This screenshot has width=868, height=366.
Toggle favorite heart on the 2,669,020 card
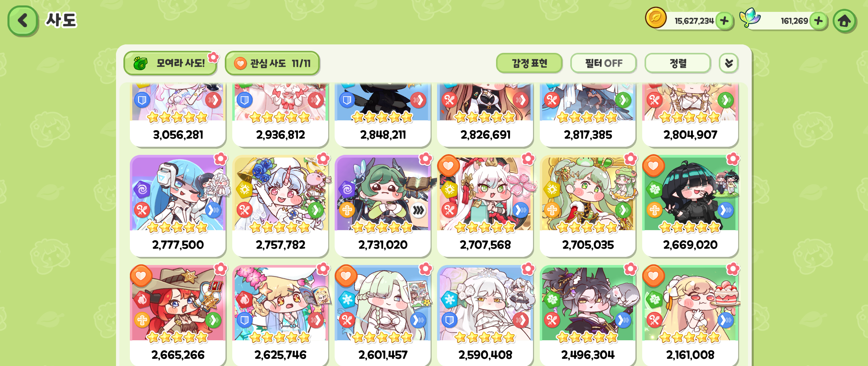click(653, 166)
